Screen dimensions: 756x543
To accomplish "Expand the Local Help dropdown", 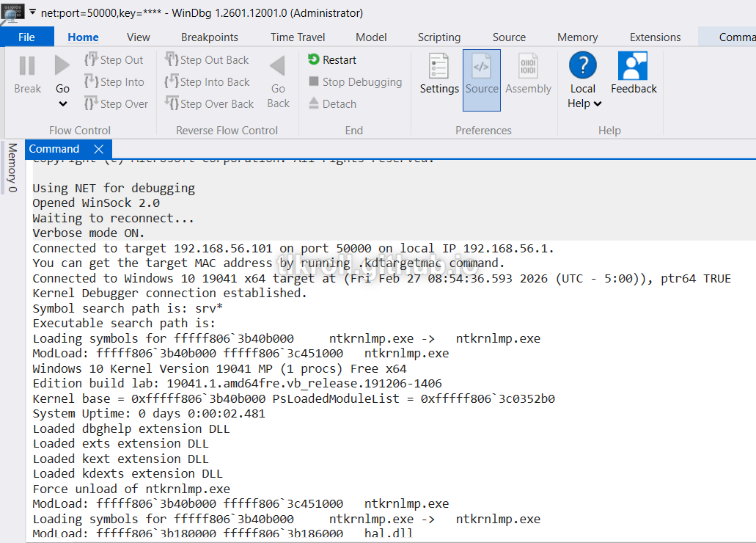I will (x=598, y=104).
